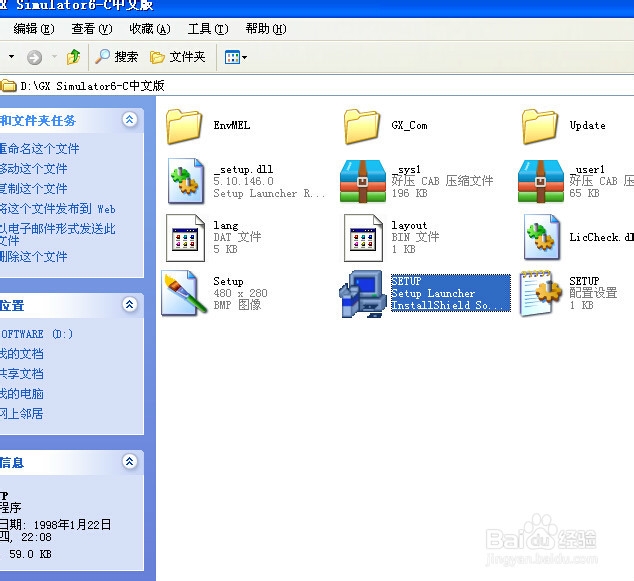Click the SETUP 配置设置 file label
This screenshot has height=581, width=634.
pos(593,293)
